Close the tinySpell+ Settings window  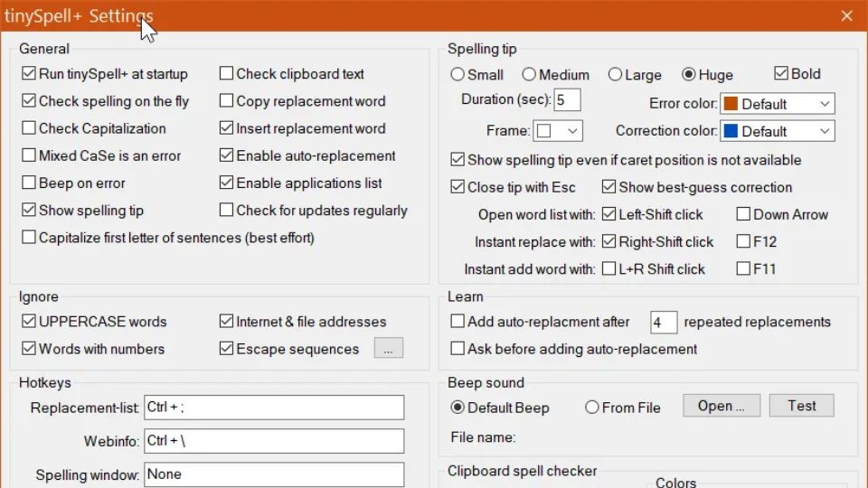coord(846,15)
